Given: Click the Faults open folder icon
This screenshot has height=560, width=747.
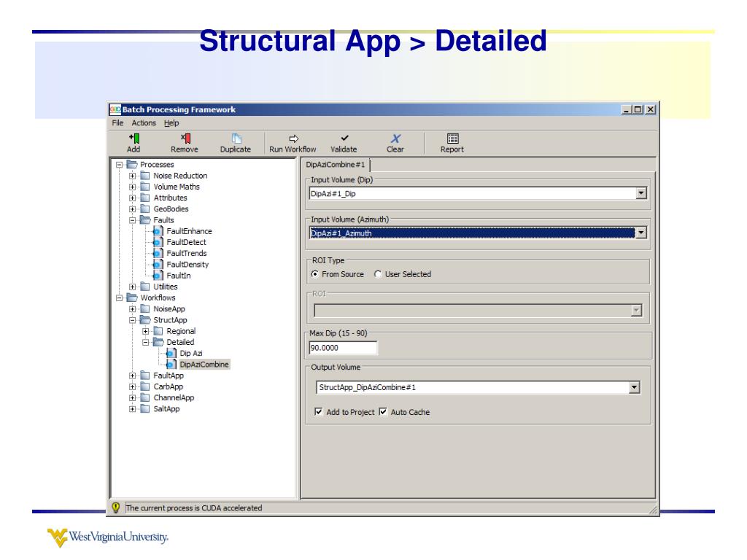Looking at the screenshot, I should pyautogui.click(x=145, y=220).
